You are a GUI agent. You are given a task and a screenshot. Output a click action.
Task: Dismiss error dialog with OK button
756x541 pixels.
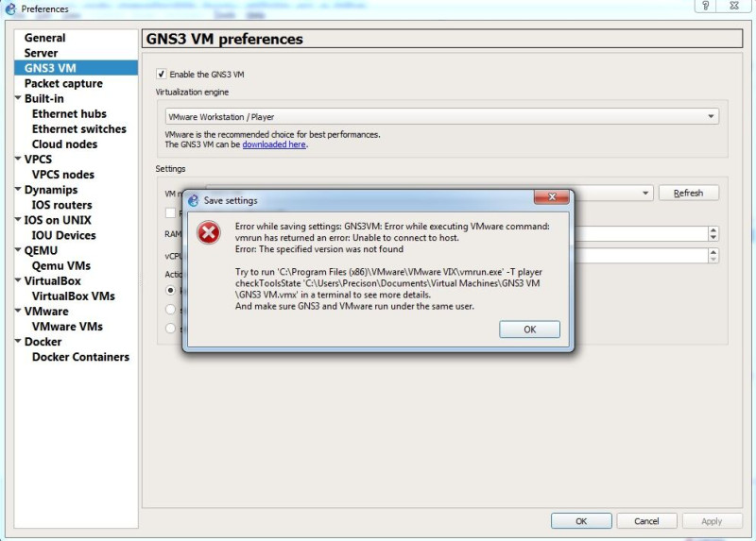(529, 330)
